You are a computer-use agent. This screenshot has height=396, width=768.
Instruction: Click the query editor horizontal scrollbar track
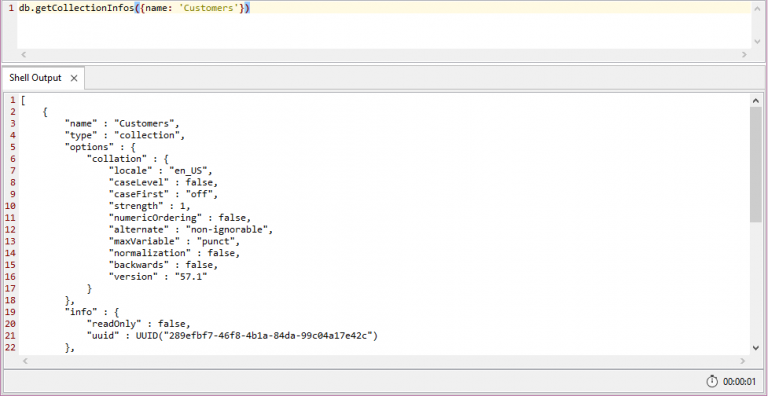(x=384, y=55)
